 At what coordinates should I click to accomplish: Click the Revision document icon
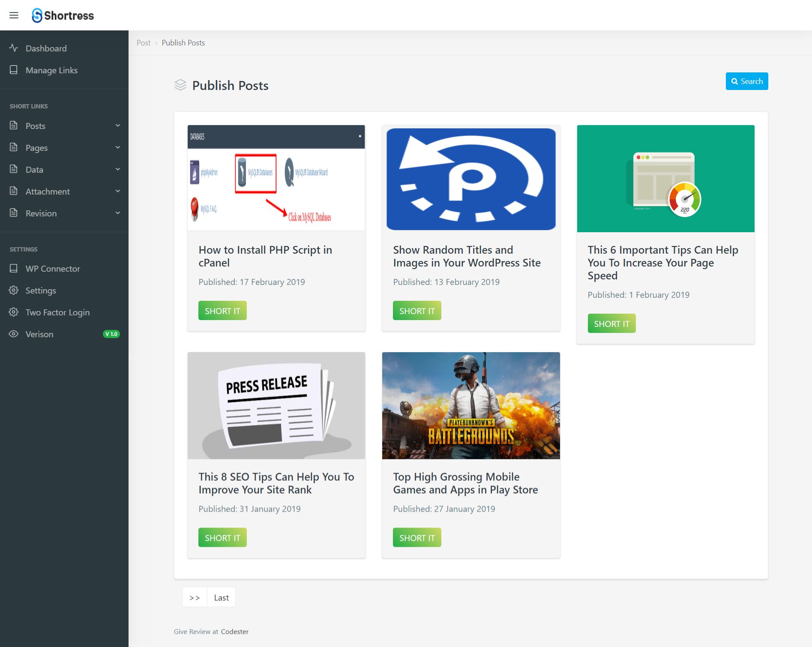click(x=14, y=213)
